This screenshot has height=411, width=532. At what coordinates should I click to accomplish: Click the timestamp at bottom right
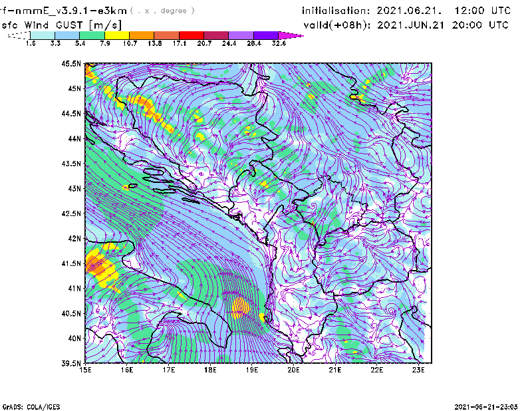[488, 406]
